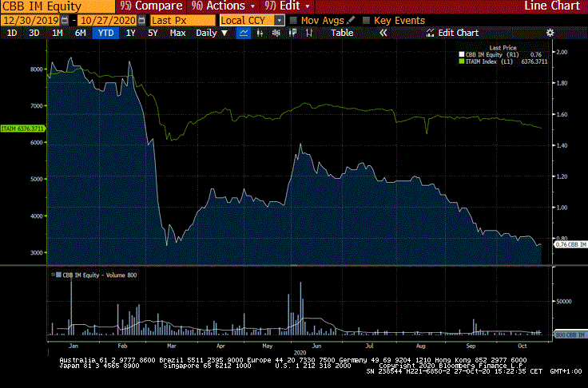This screenshot has height=388, width=588.
Task: Open the Compare function
Action: pyautogui.click(x=151, y=6)
